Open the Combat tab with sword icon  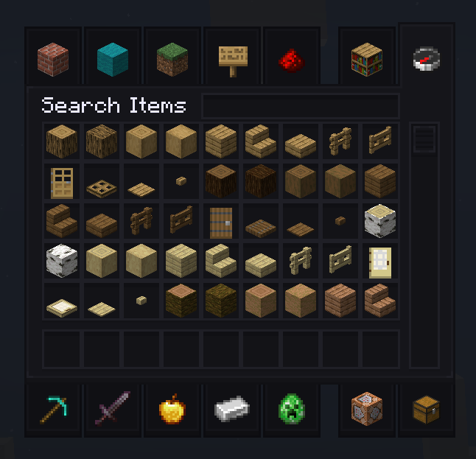coord(112,410)
